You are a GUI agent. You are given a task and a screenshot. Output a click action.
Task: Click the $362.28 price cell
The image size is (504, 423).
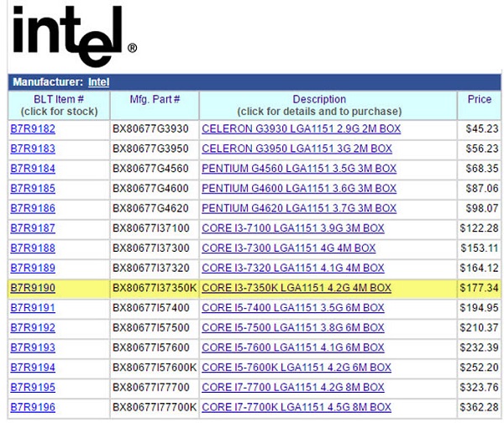479,408
